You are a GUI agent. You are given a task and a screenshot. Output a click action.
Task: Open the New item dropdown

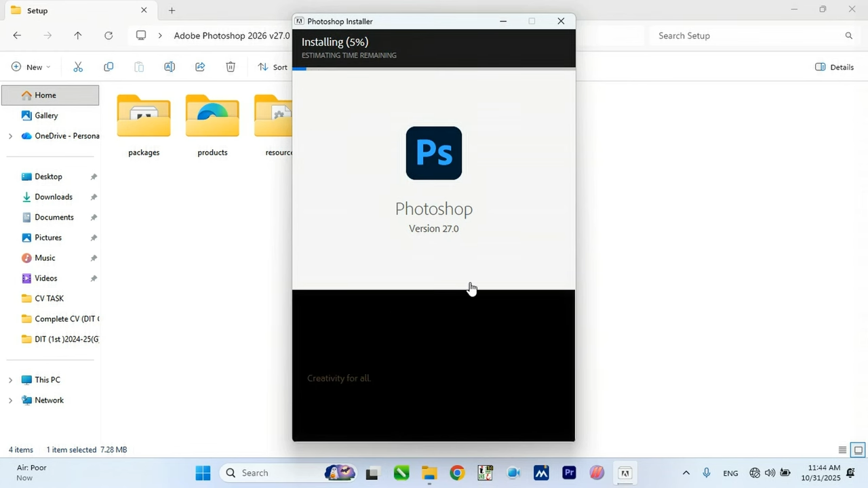31,67
